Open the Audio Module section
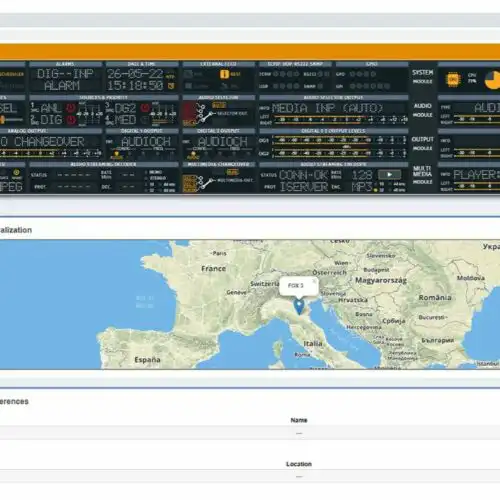The height and width of the screenshot is (500, 500). pos(422,110)
